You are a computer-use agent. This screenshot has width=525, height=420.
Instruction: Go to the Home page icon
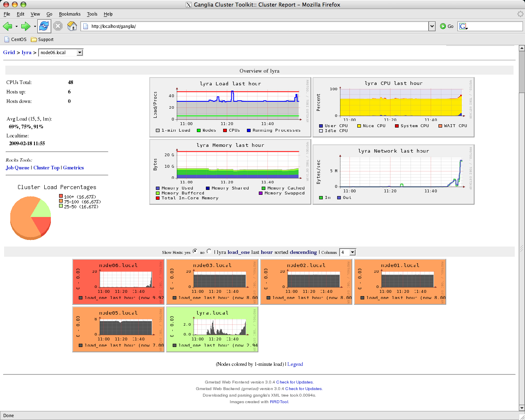click(x=72, y=26)
